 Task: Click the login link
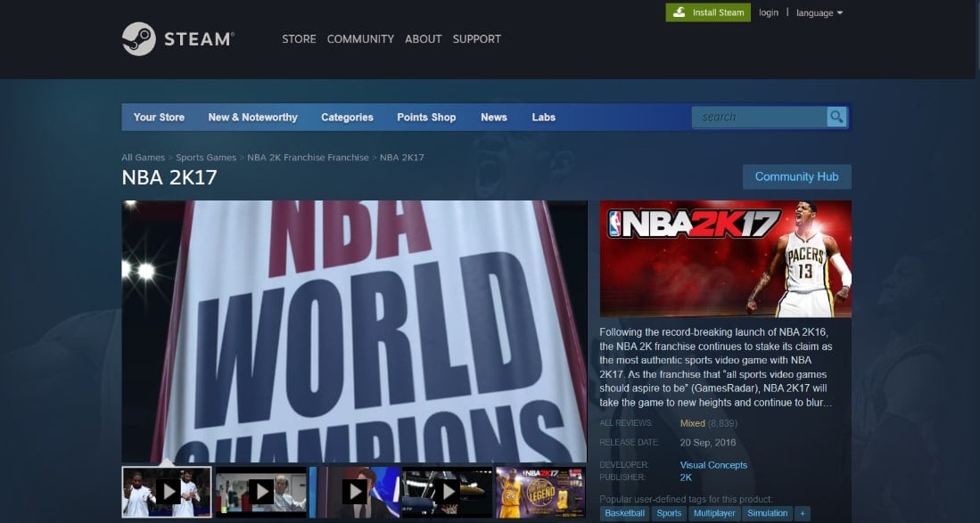click(x=768, y=12)
